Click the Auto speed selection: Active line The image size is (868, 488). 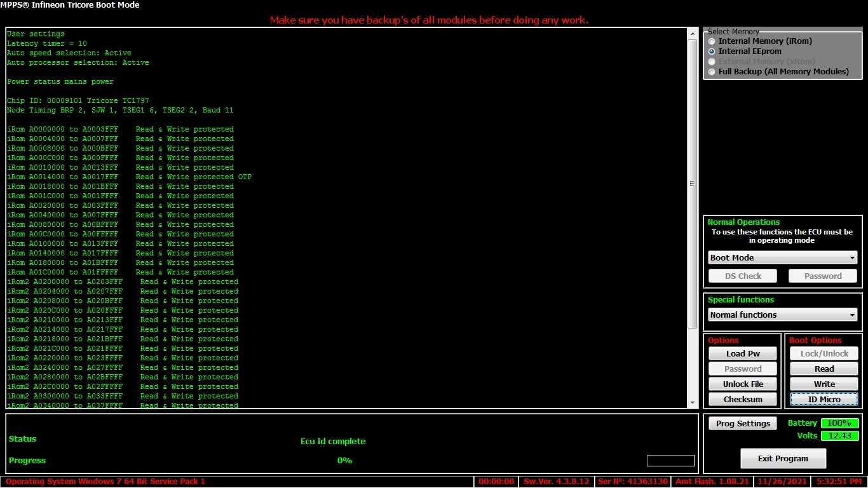pos(69,53)
